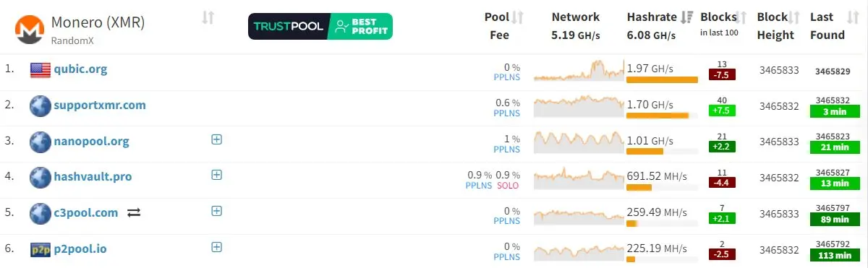Viewport: 868px width, 268px height.
Task: Open the qubic.org pool link
Action: (80, 69)
